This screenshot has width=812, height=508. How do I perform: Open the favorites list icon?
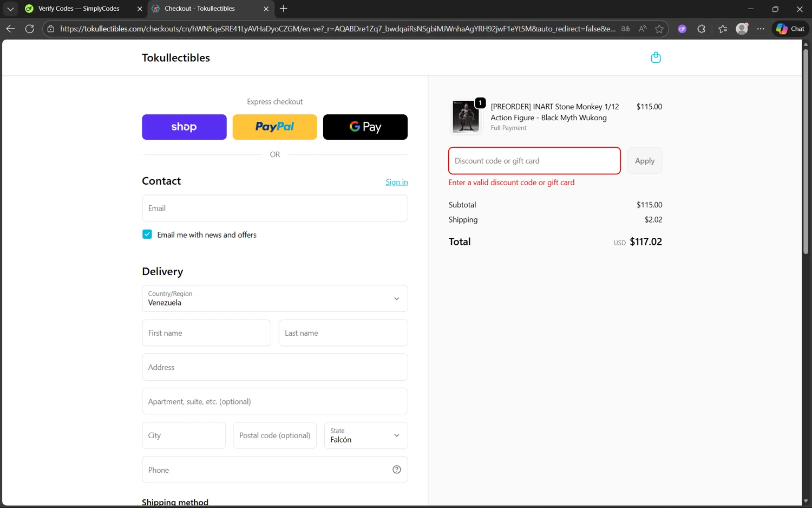click(x=723, y=29)
